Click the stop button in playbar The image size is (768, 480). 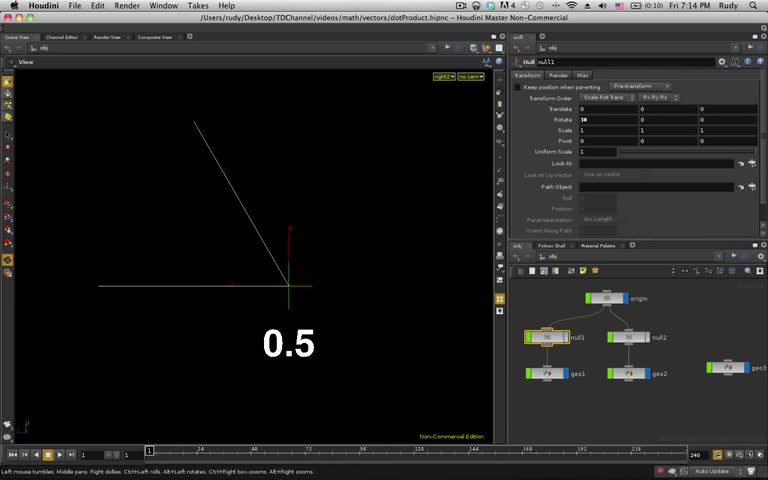pos(48,455)
